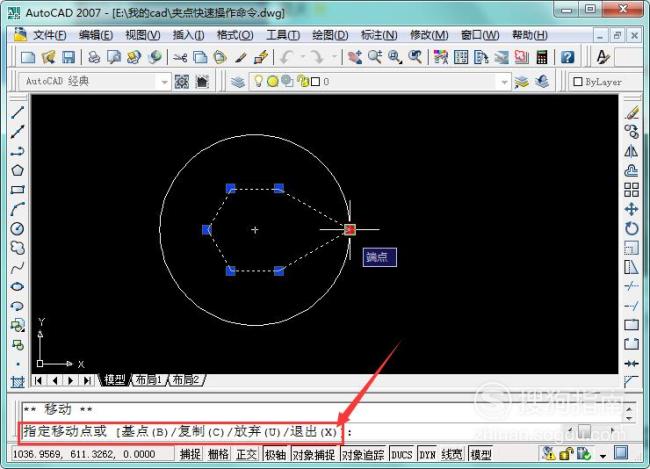The width and height of the screenshot is (650, 469).
Task: Click the Trim tool
Action: click(x=632, y=287)
